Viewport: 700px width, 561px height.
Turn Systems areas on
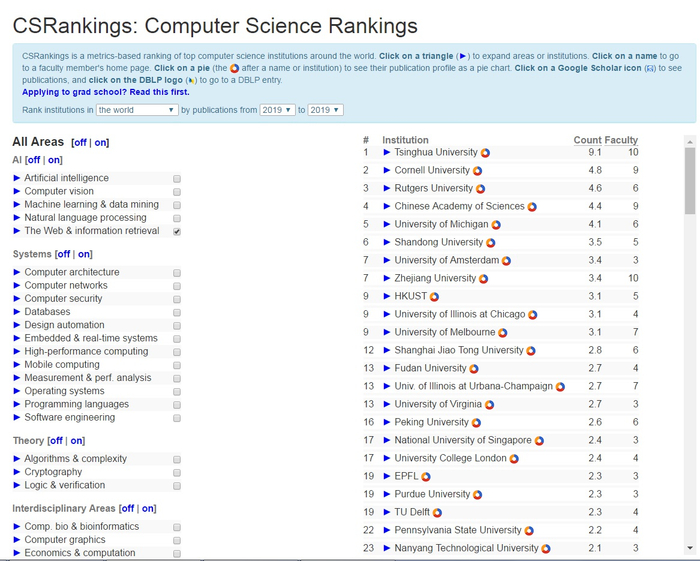pos(83,254)
